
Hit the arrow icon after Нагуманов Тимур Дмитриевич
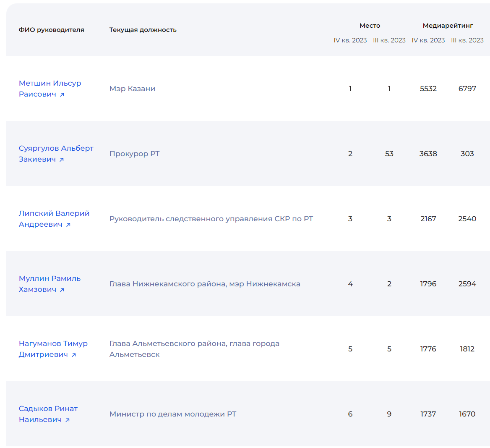(74, 355)
